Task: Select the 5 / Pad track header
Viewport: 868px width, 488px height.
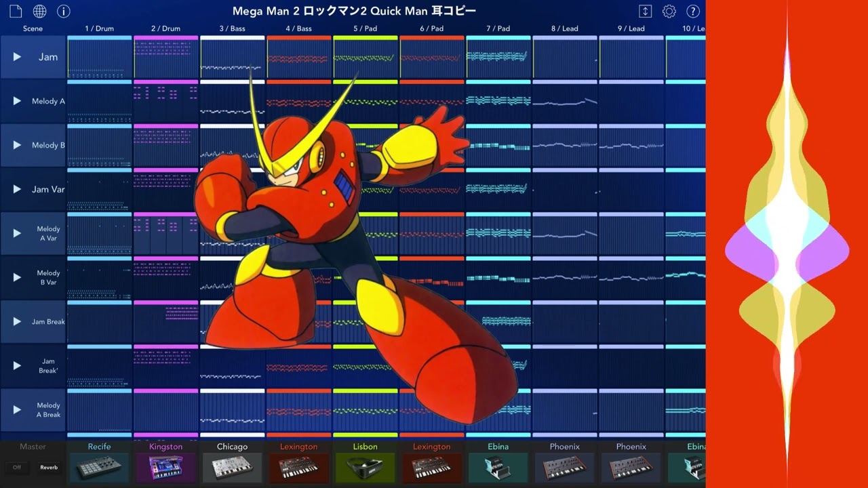Action: (x=365, y=28)
